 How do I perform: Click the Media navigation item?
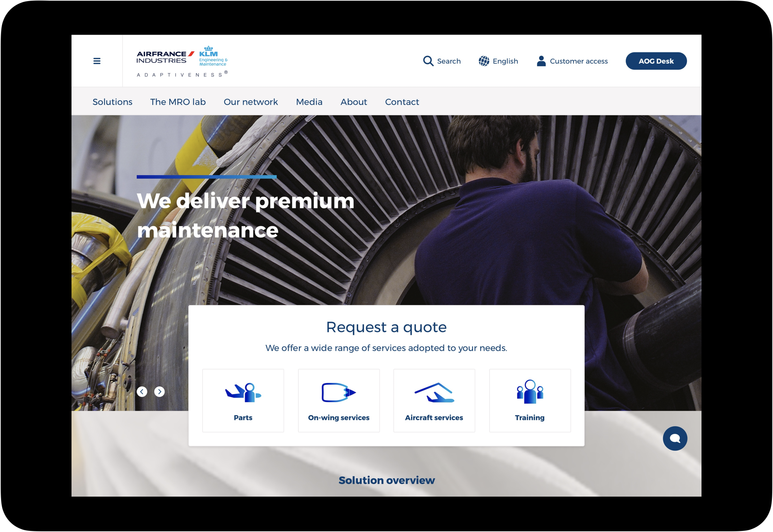(x=309, y=102)
